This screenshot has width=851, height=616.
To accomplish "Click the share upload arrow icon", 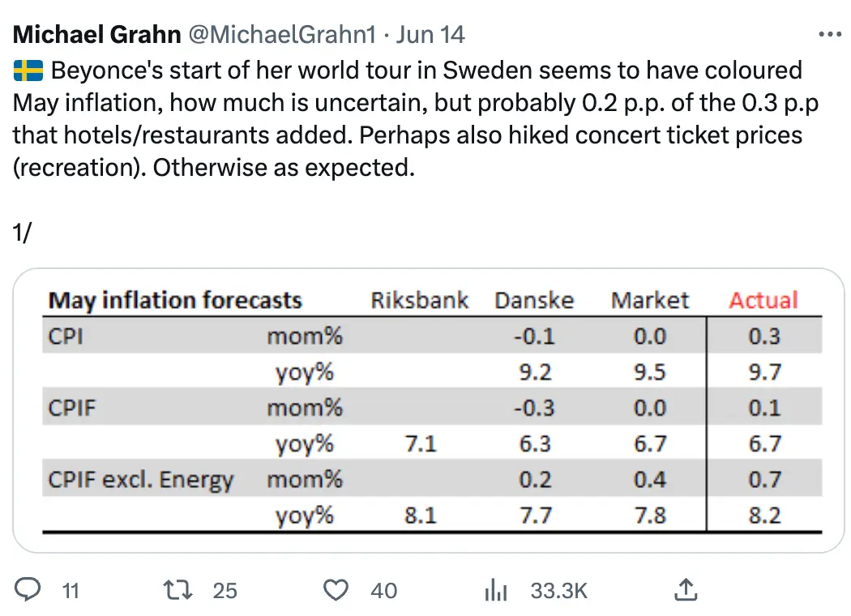I will (x=686, y=590).
